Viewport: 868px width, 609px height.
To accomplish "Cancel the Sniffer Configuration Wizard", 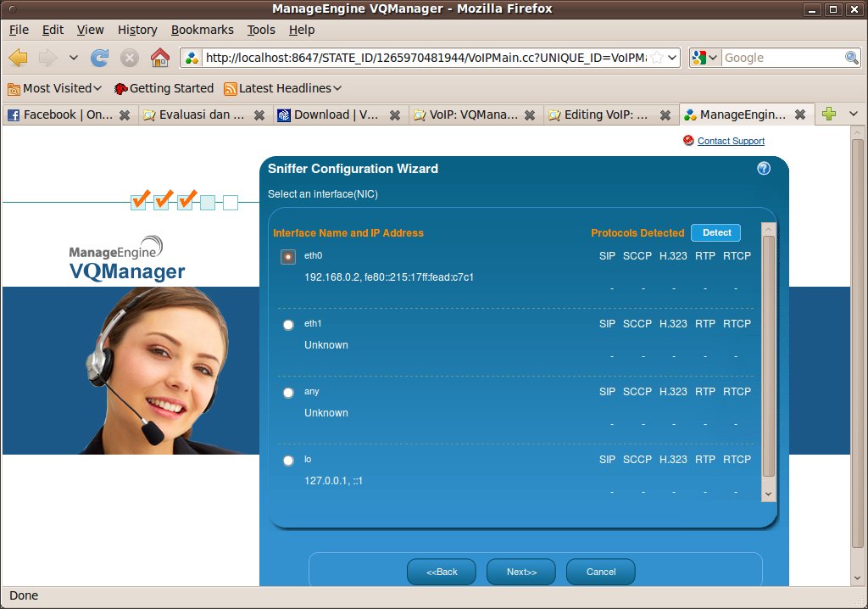I will (601, 572).
